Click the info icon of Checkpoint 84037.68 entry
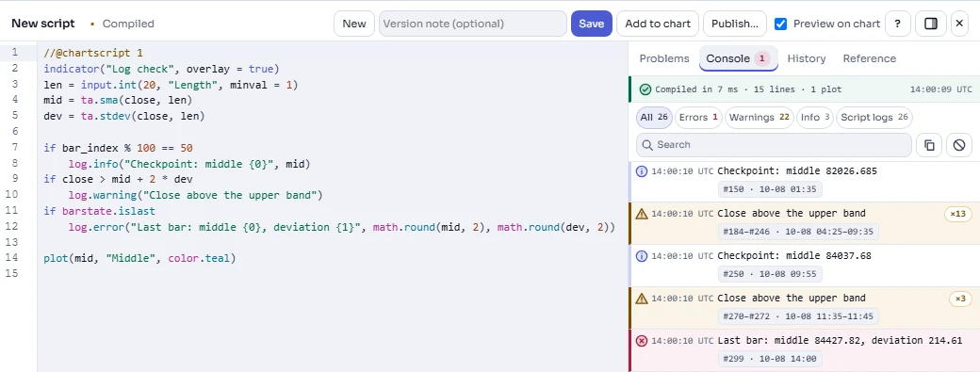 642,255
